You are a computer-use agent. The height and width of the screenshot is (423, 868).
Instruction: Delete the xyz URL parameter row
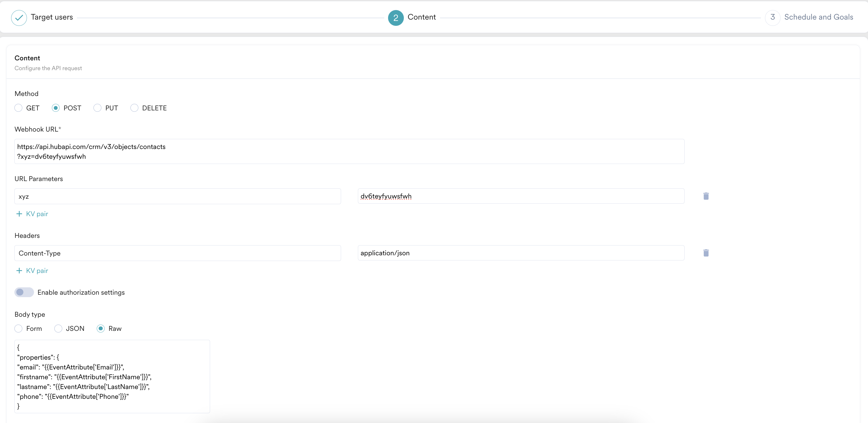(706, 196)
